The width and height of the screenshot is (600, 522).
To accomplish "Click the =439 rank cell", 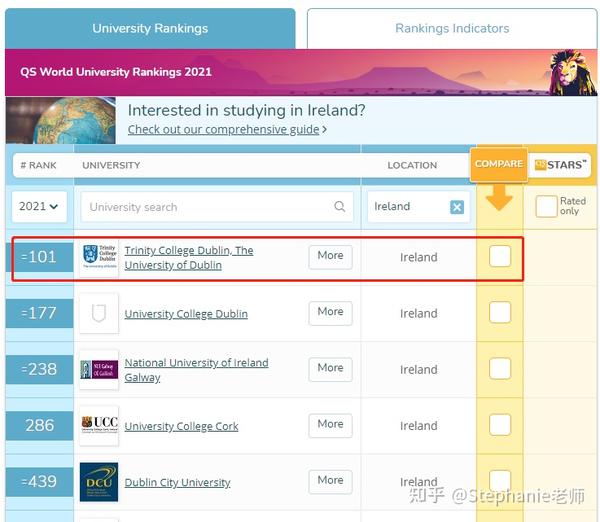I will (x=39, y=482).
